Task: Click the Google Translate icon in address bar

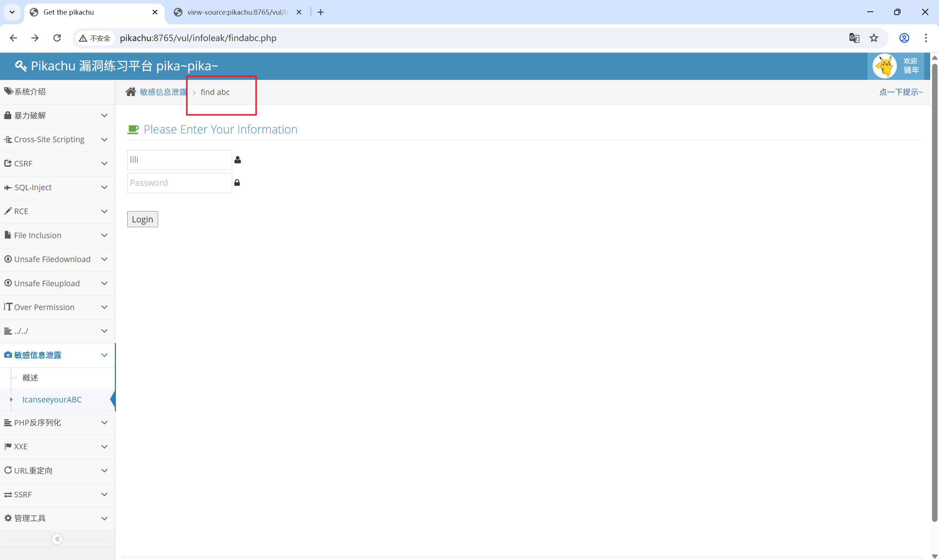Action: tap(854, 38)
